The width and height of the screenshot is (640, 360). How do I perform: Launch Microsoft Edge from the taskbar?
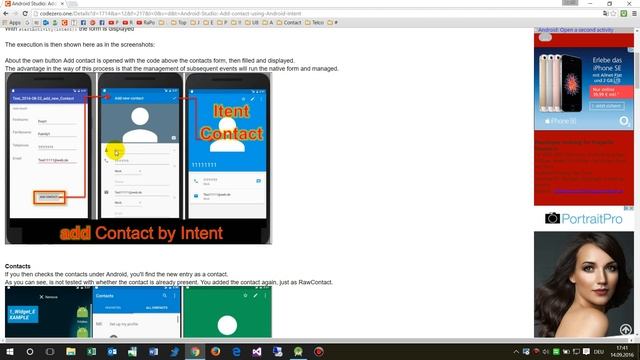pos(236,351)
